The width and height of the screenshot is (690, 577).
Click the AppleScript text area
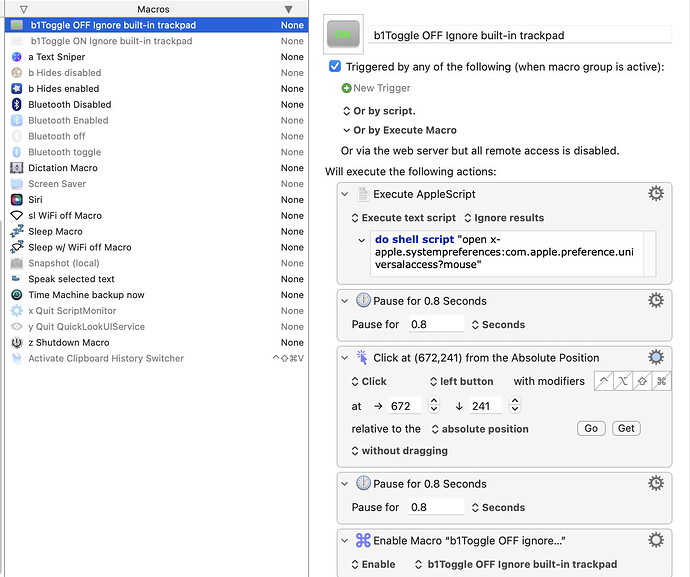click(506, 253)
